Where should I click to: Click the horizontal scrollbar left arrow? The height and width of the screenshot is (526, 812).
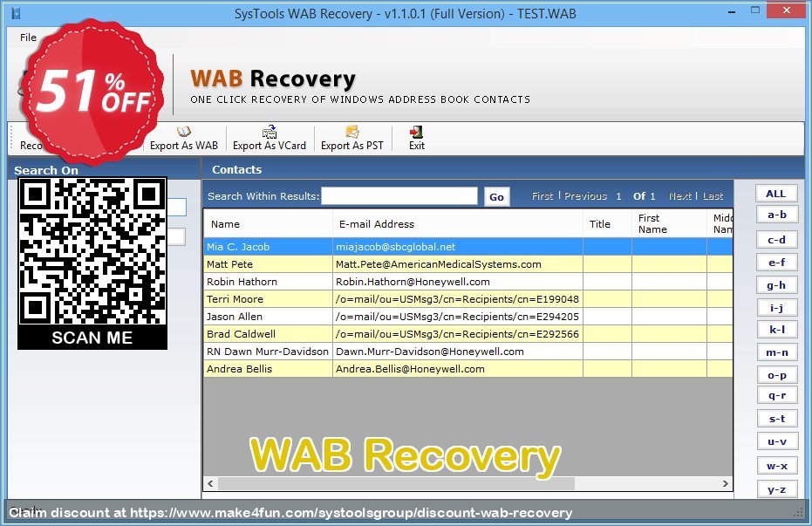click(x=210, y=483)
